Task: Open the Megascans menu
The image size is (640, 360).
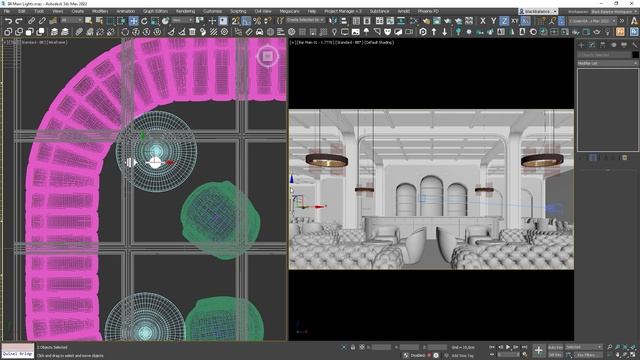Action: (289, 11)
